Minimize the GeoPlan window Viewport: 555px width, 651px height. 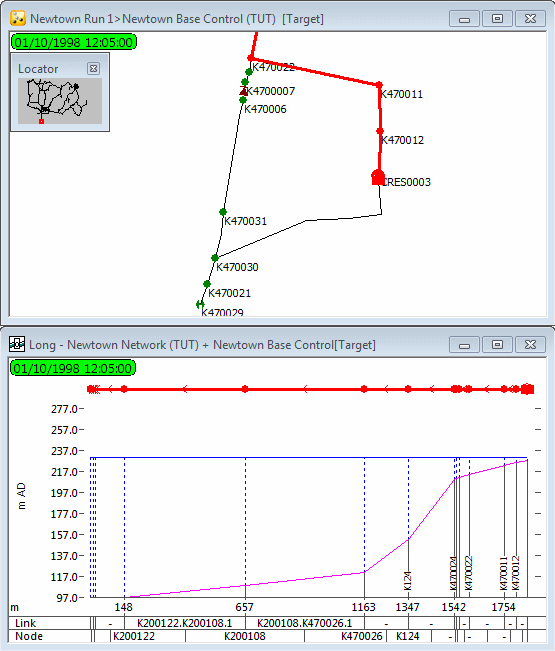point(465,19)
